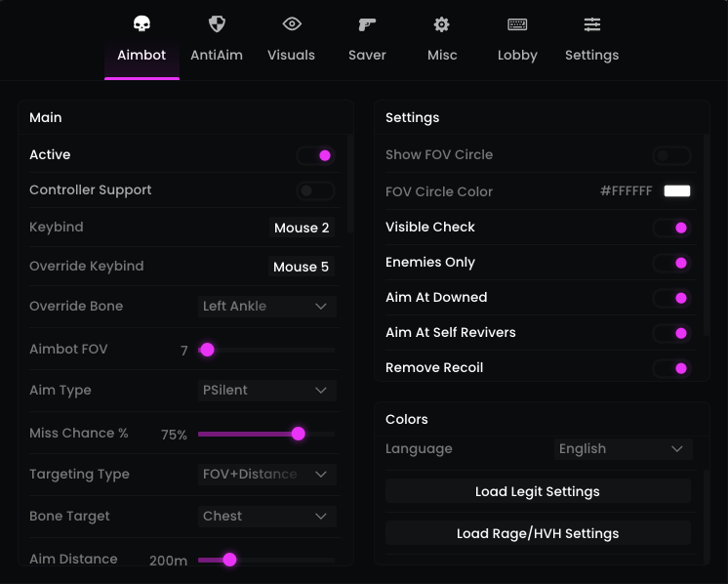This screenshot has width=728, height=584.
Task: Open the Aim Type PSilent dropdown
Action: [x=267, y=391]
